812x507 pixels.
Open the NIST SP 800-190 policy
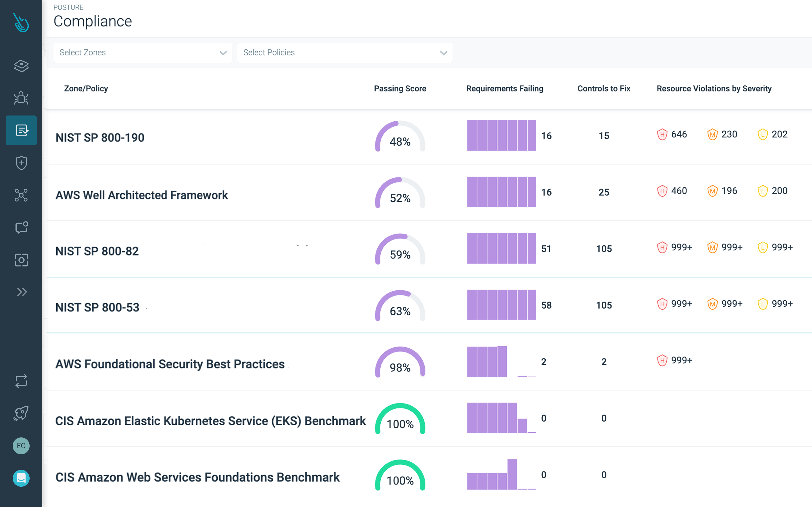coord(100,137)
